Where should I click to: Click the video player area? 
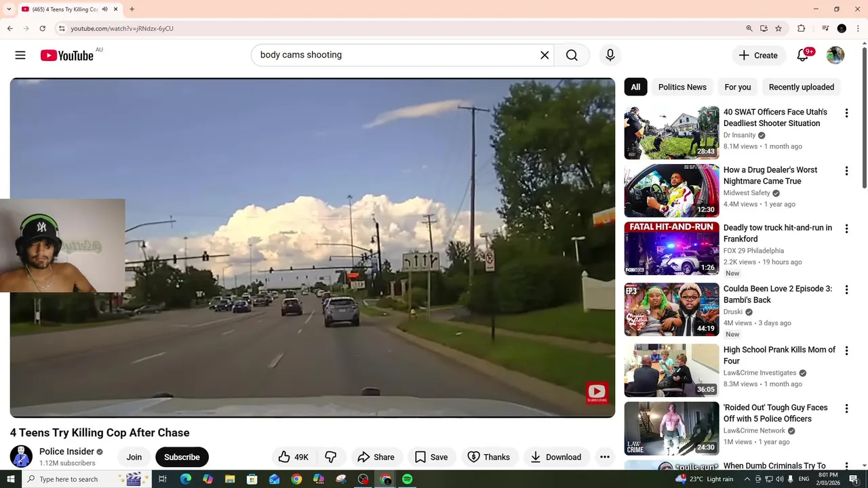tap(313, 248)
